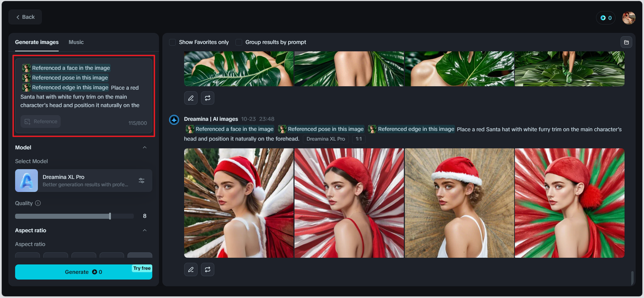644x298 pixels.
Task: Open first monstera leaf image thumbnail
Action: point(238,68)
